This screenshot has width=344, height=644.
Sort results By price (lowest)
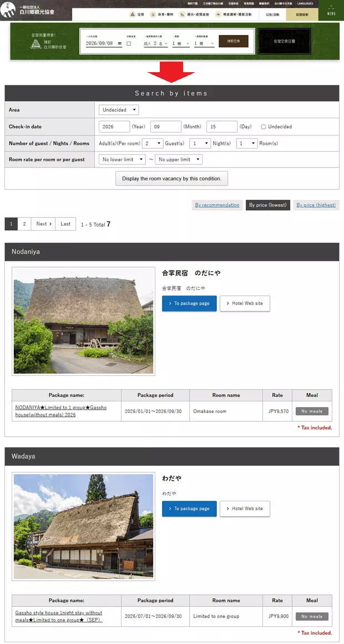[267, 205]
